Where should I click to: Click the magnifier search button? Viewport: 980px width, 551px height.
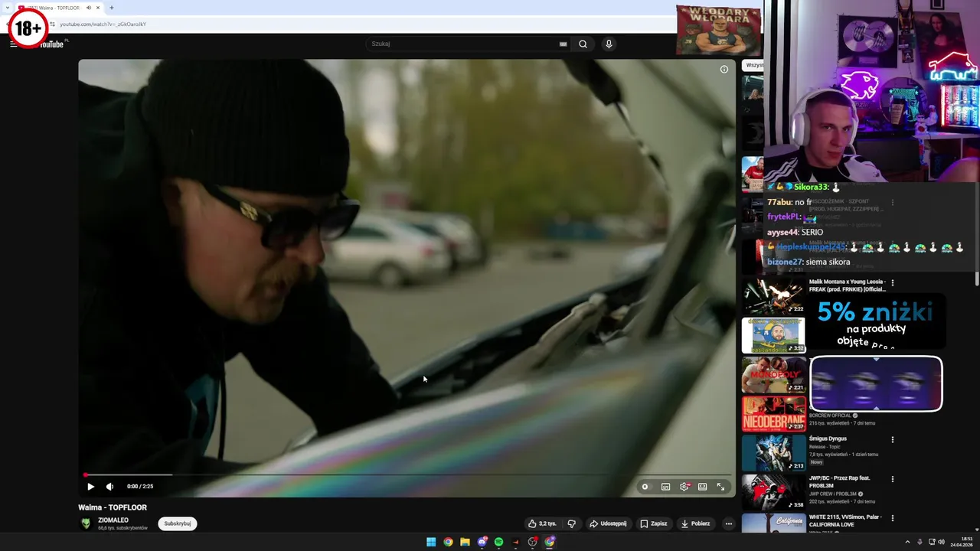tap(583, 44)
